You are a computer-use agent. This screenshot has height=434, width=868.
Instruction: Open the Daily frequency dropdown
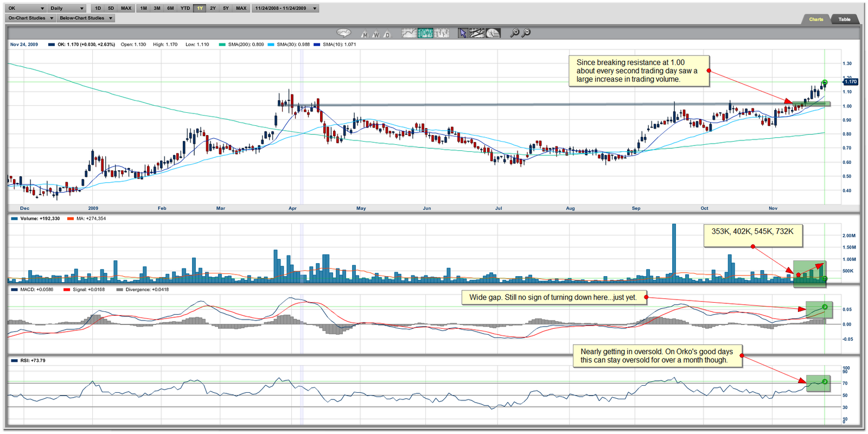(68, 8)
